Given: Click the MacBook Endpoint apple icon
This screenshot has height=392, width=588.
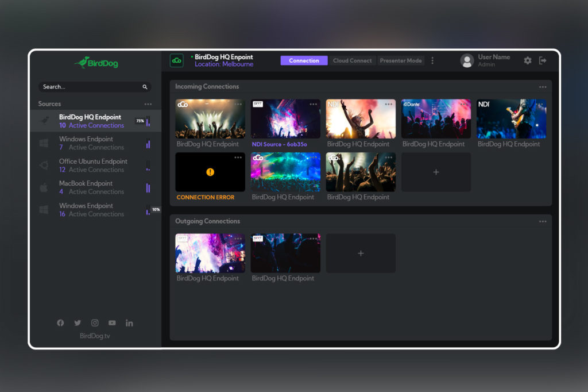Looking at the screenshot, I should click(x=44, y=187).
